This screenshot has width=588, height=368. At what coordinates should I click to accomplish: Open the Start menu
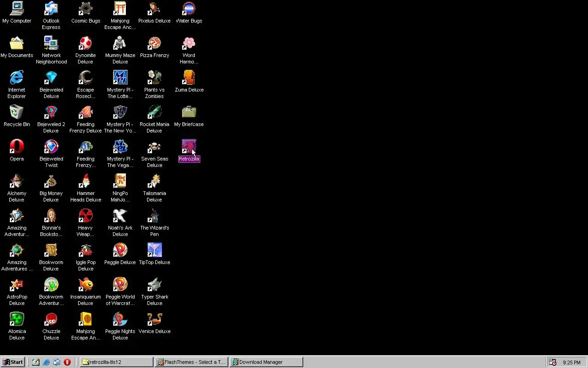[x=13, y=362]
